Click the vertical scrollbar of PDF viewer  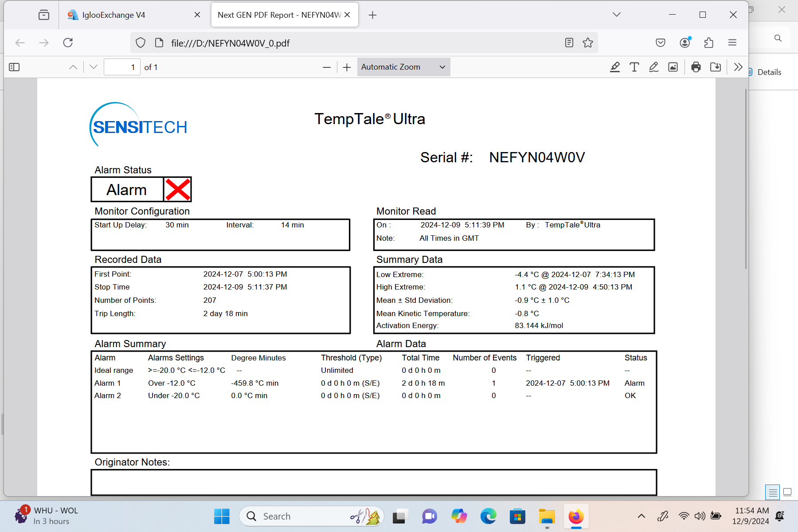click(746, 179)
